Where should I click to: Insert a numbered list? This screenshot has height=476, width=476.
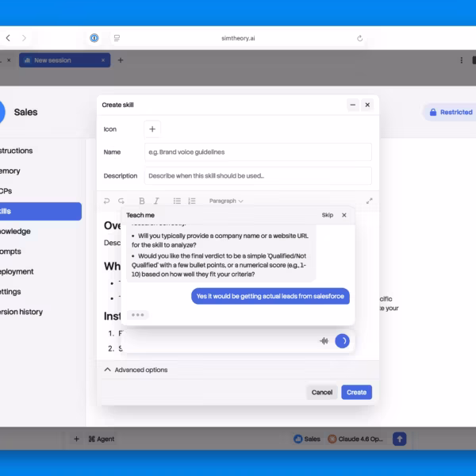[x=191, y=202]
